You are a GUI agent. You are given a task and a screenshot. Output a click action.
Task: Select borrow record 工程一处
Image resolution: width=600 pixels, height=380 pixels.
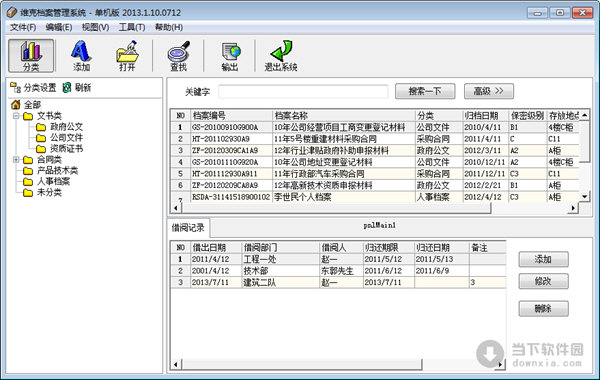coord(338,259)
